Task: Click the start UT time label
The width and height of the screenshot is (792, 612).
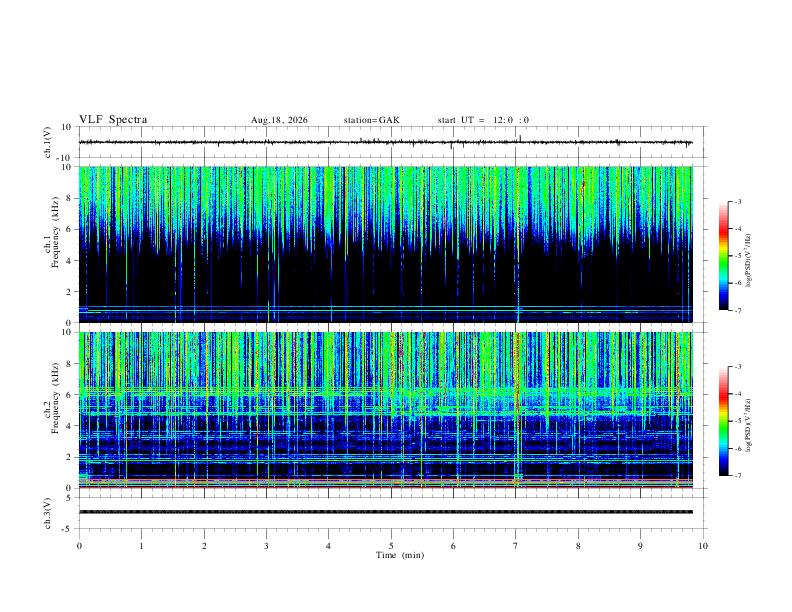Action: [483, 120]
